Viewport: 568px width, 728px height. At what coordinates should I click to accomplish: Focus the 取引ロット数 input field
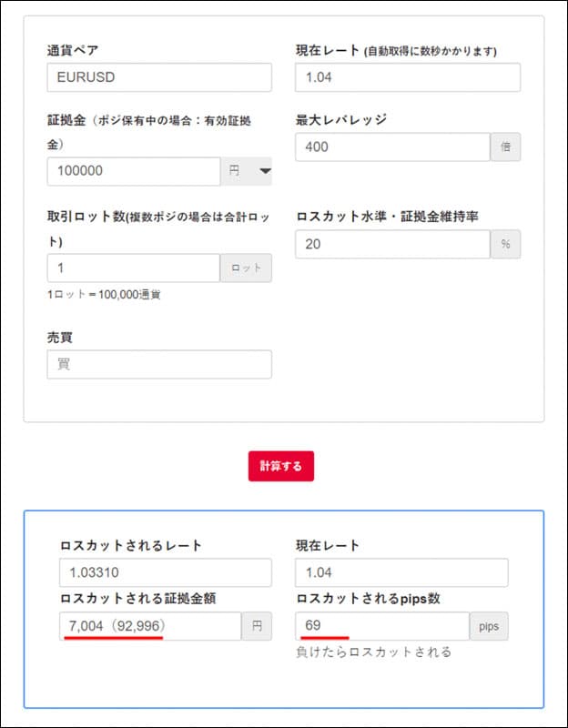[133, 268]
